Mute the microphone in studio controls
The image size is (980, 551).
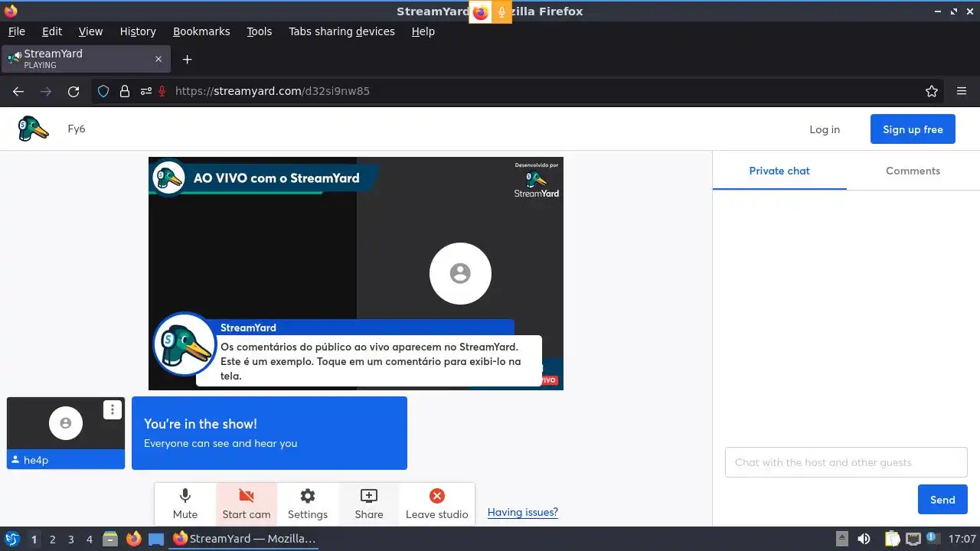[x=185, y=504]
